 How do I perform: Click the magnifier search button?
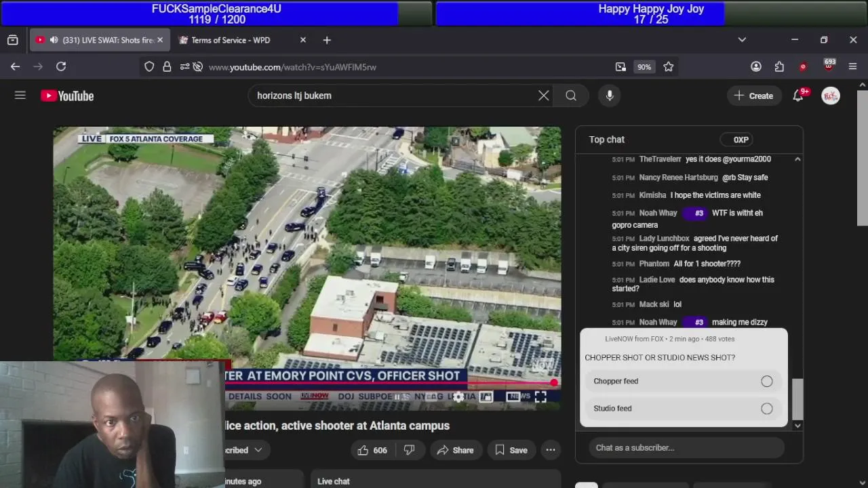coord(571,96)
